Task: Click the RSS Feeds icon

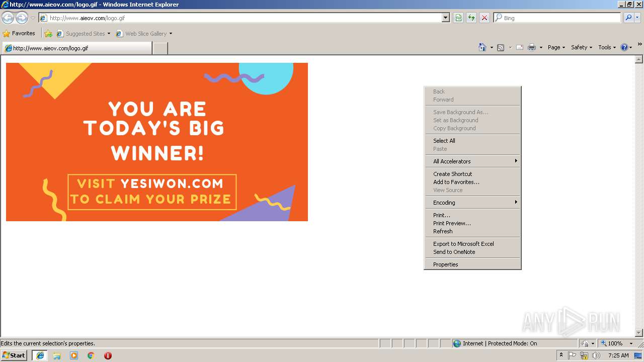Action: (x=501, y=47)
